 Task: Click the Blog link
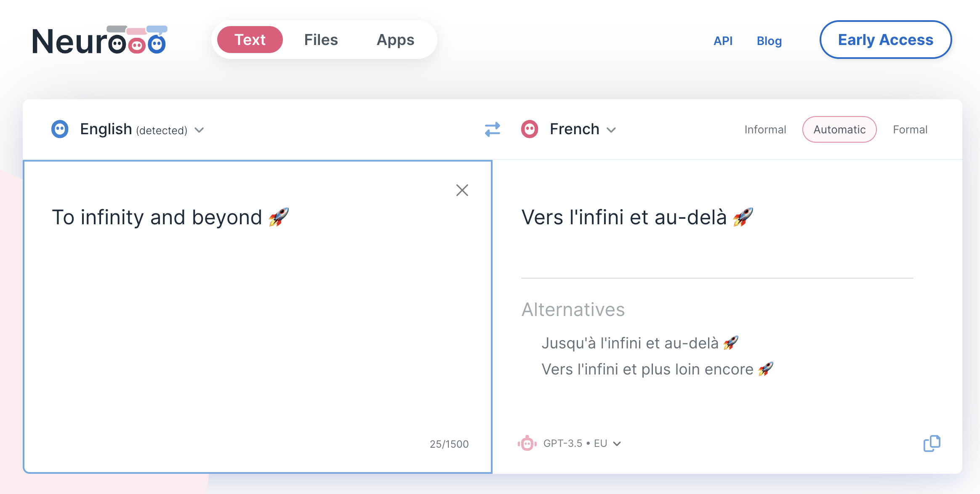pyautogui.click(x=769, y=40)
